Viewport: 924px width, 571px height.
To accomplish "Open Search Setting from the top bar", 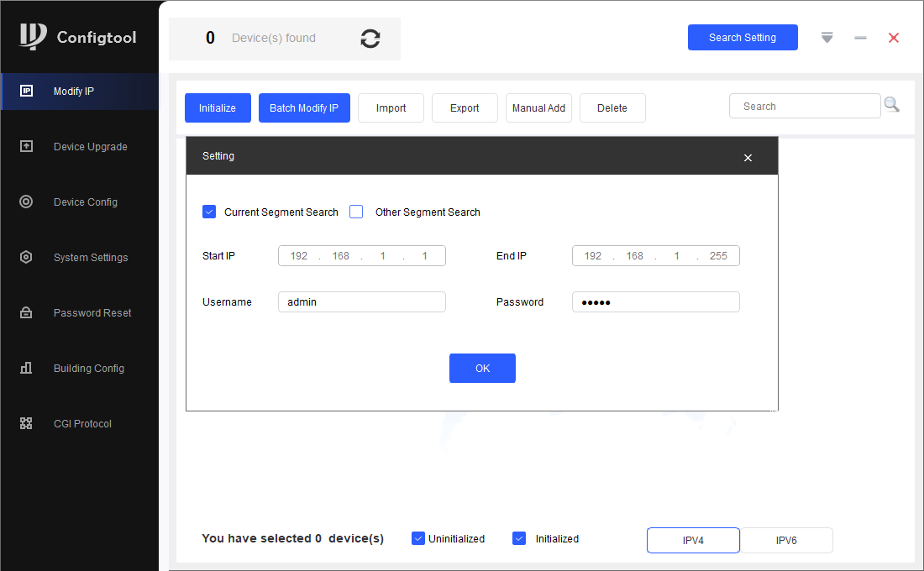I will point(743,38).
